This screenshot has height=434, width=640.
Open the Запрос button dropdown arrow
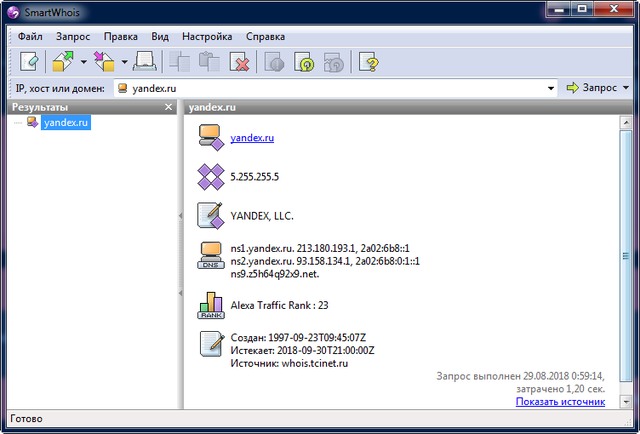(625, 88)
